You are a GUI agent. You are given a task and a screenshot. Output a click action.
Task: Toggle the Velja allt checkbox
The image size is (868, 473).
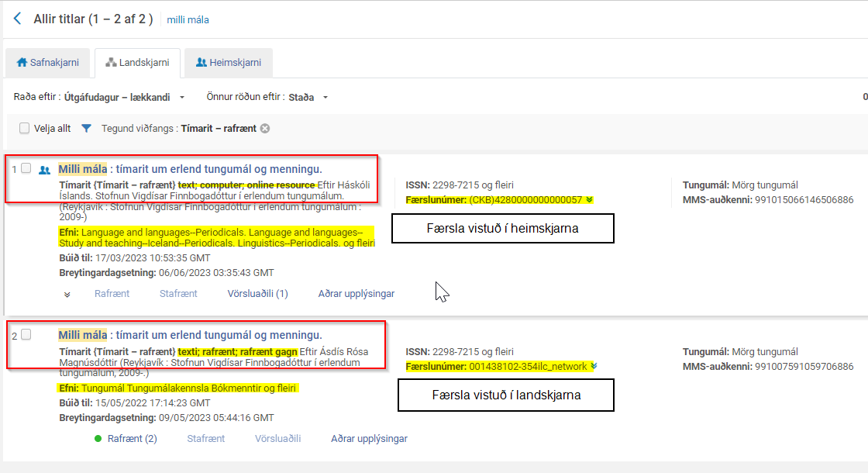24,128
